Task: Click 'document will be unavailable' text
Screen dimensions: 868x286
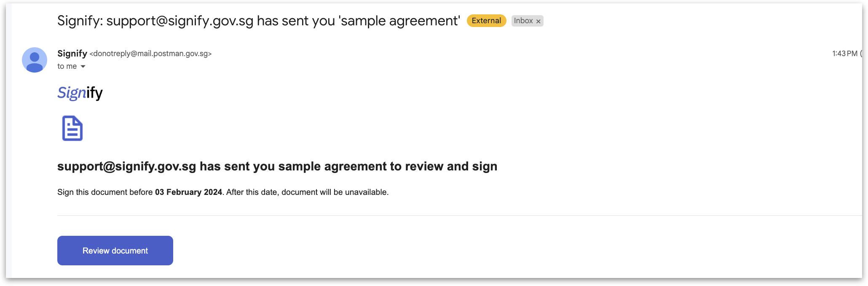Action: (335, 192)
